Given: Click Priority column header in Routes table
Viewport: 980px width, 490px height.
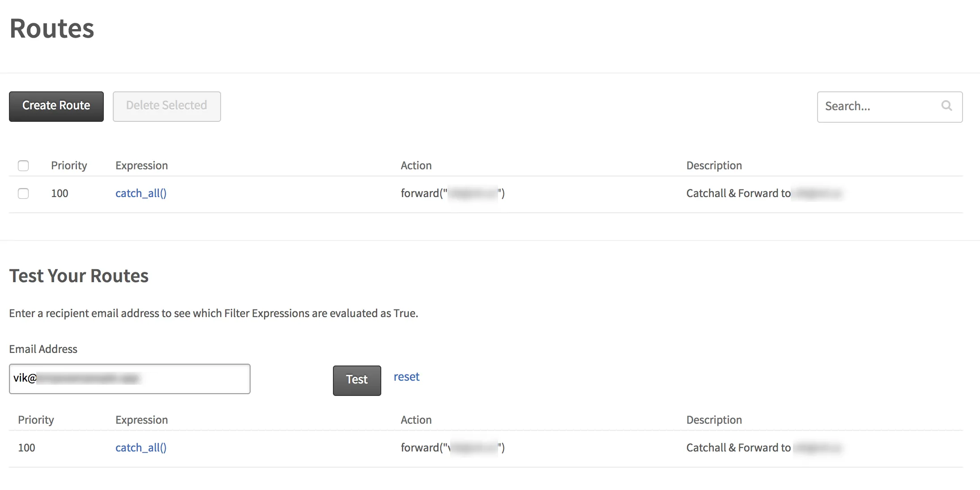Looking at the screenshot, I should coord(69,166).
